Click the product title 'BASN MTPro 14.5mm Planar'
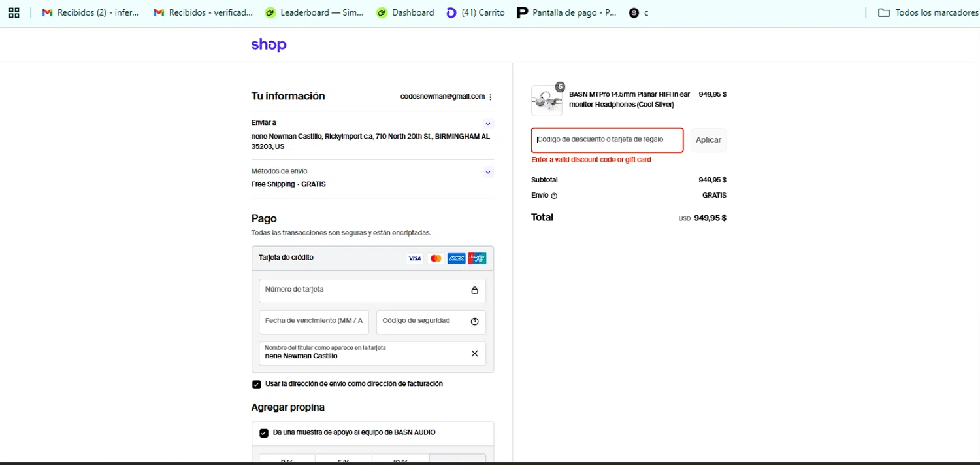This screenshot has width=980, height=465. [629, 99]
